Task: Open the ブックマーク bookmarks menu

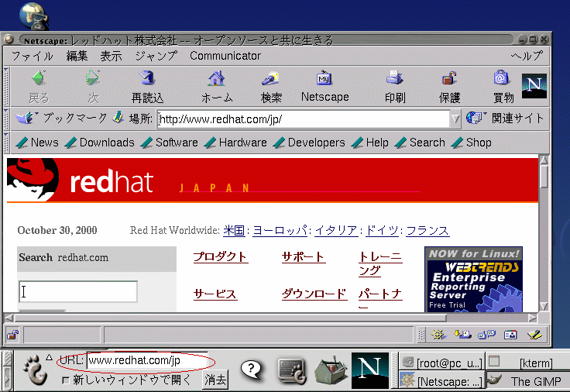Action: click(61, 118)
